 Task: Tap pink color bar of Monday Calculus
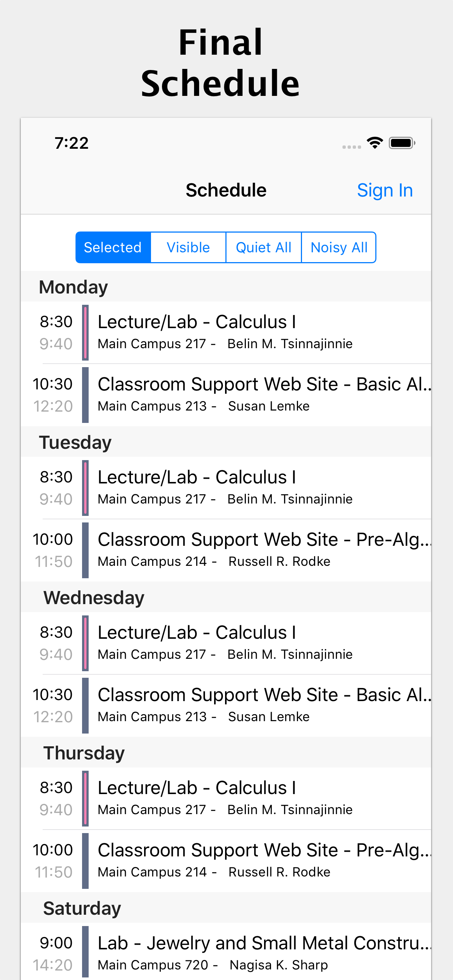(85, 332)
